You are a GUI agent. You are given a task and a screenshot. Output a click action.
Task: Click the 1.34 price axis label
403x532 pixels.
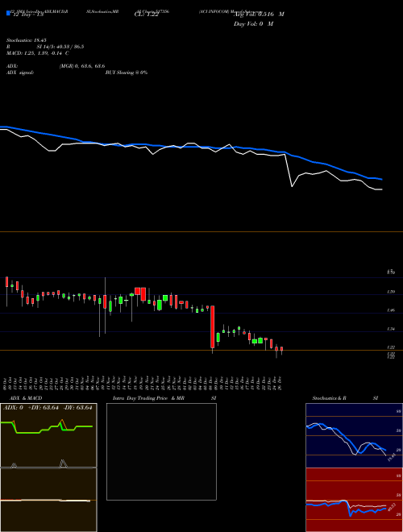[x=391, y=329]
